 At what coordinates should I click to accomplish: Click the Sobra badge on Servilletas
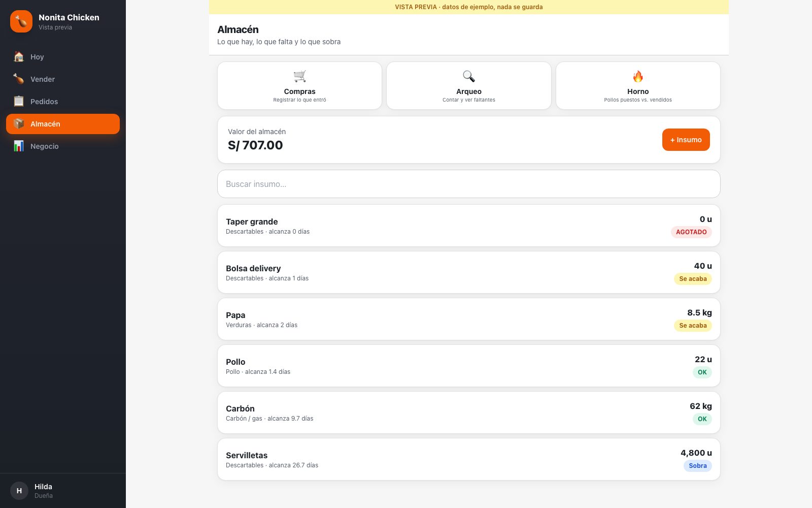pos(698,466)
